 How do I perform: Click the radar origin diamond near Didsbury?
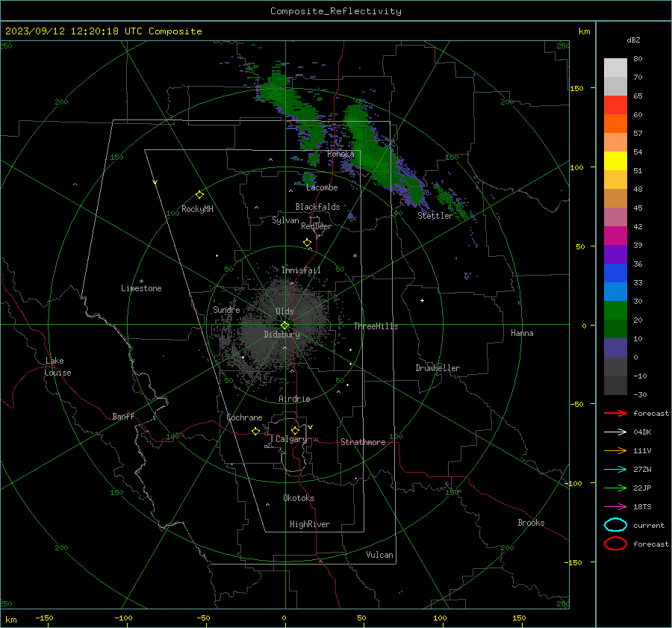(285, 325)
